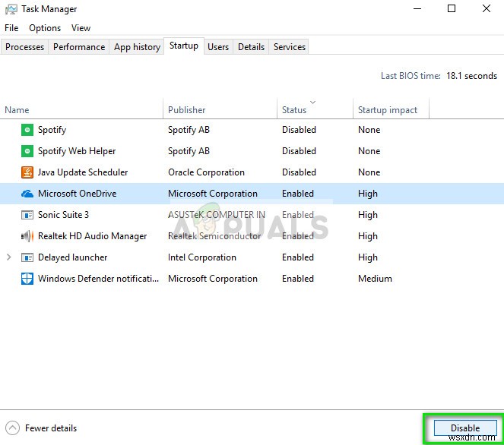Collapse view with Fewer details arrow icon
This screenshot has width=504, height=445.
pos(12,428)
